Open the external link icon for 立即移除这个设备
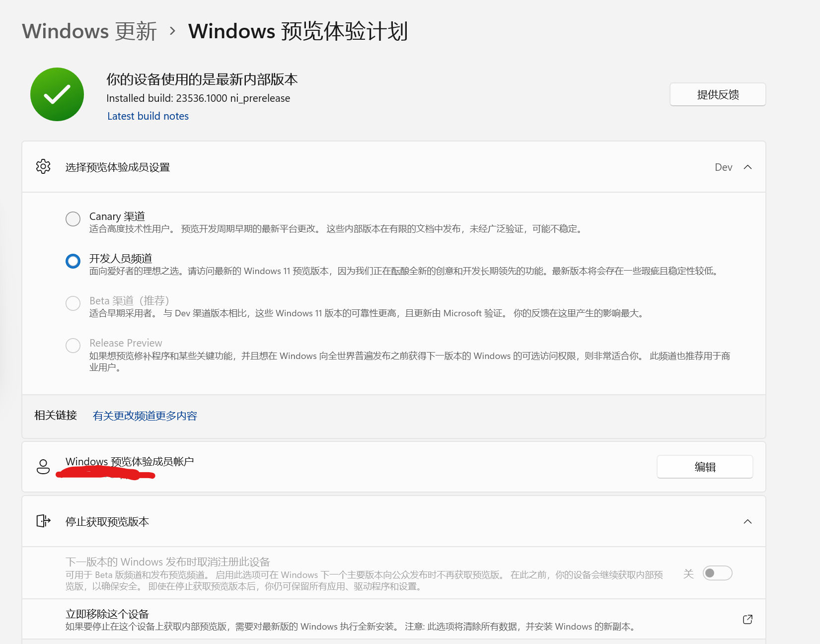 click(x=747, y=619)
